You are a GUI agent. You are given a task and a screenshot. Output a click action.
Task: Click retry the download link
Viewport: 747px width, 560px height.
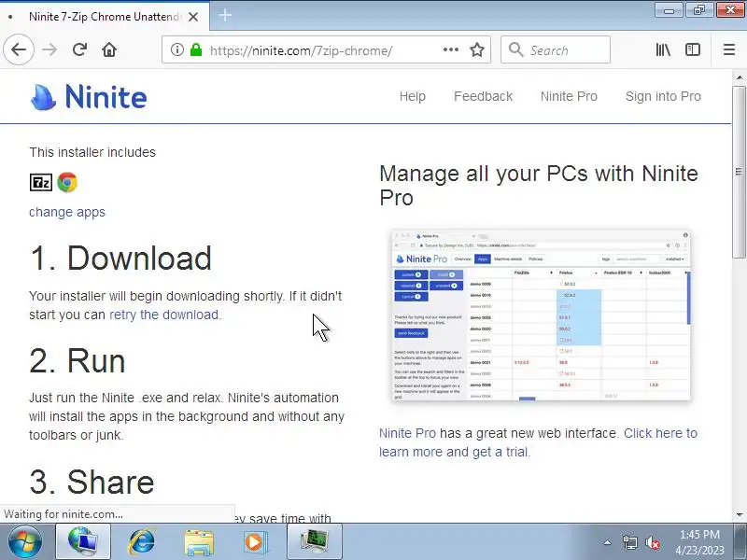coord(164,315)
